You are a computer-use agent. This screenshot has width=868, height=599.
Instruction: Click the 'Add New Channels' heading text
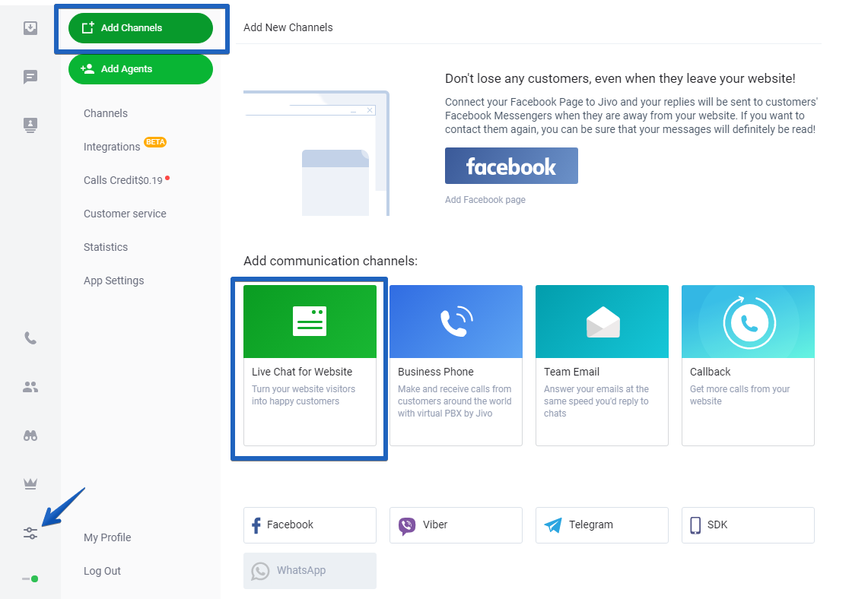point(288,27)
